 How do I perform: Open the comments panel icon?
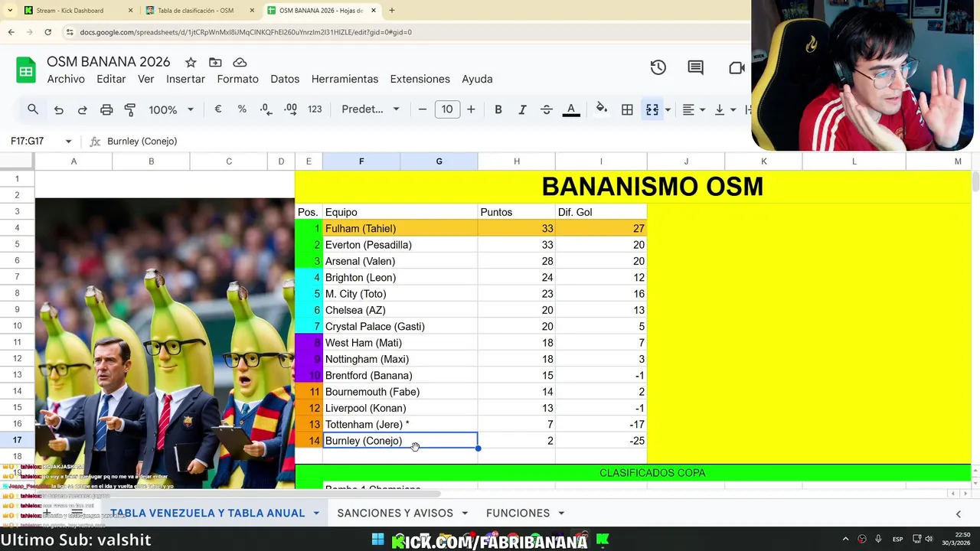[x=695, y=67]
